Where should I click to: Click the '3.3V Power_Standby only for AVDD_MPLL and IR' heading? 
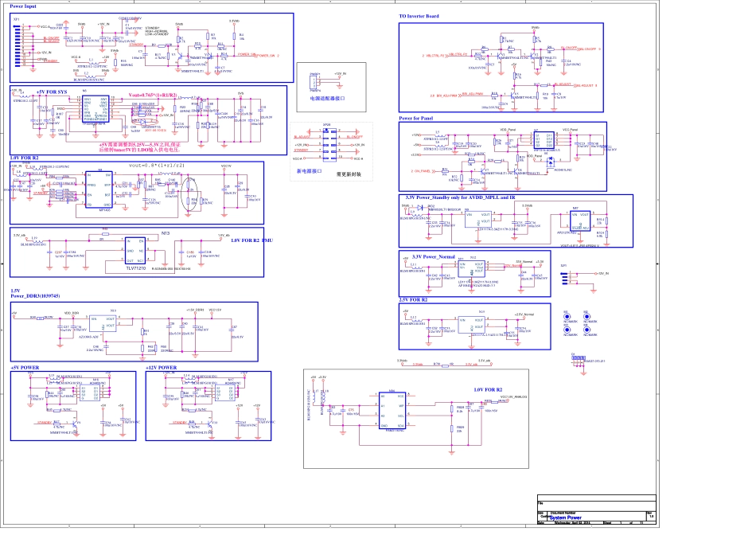tap(460, 197)
